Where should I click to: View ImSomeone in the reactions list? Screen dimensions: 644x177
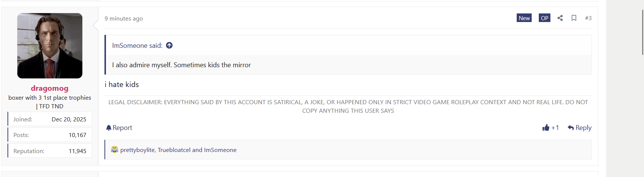coord(220,150)
